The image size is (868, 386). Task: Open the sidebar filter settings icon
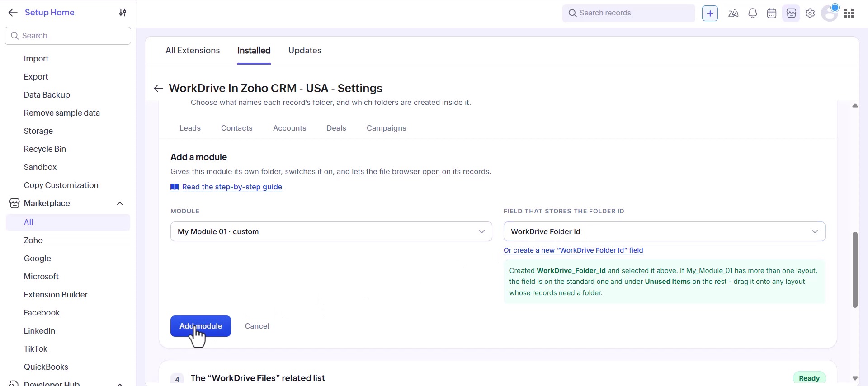(x=123, y=13)
